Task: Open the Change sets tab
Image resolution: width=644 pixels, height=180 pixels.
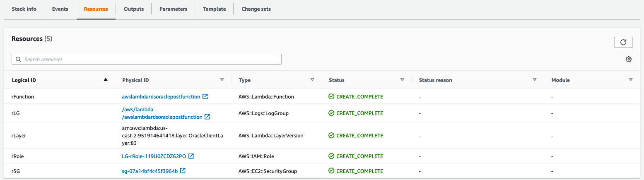Action: click(x=256, y=9)
